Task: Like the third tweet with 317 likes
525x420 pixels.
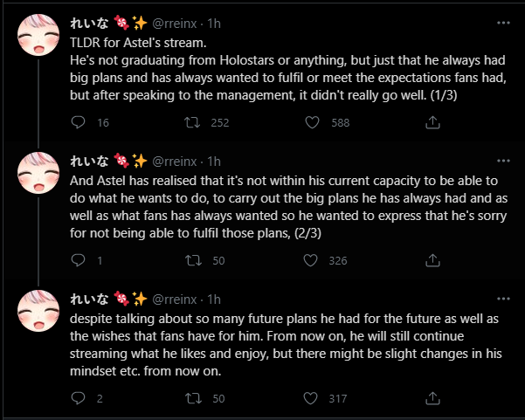Action: [x=310, y=398]
